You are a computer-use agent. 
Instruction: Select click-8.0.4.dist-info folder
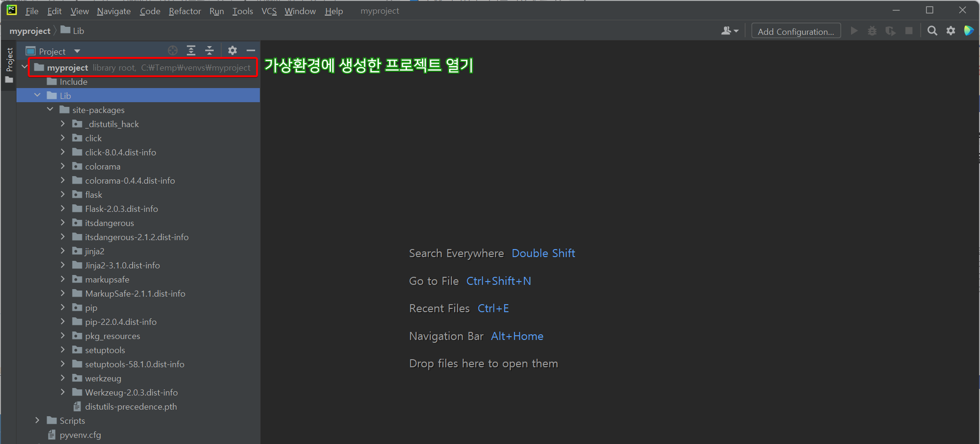pyautogui.click(x=120, y=152)
